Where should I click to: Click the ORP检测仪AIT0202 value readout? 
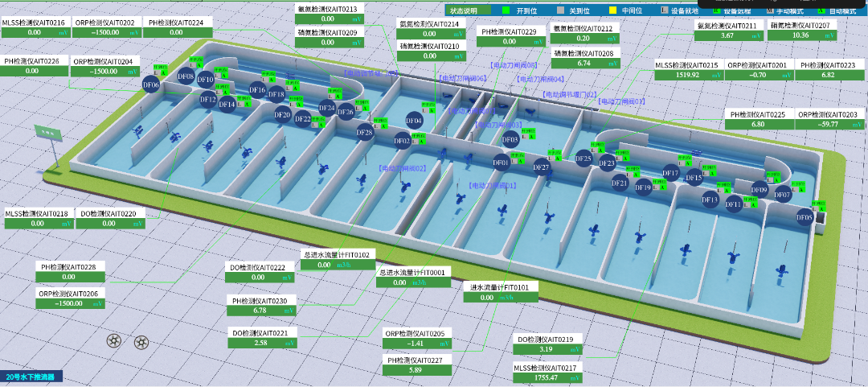point(105,32)
